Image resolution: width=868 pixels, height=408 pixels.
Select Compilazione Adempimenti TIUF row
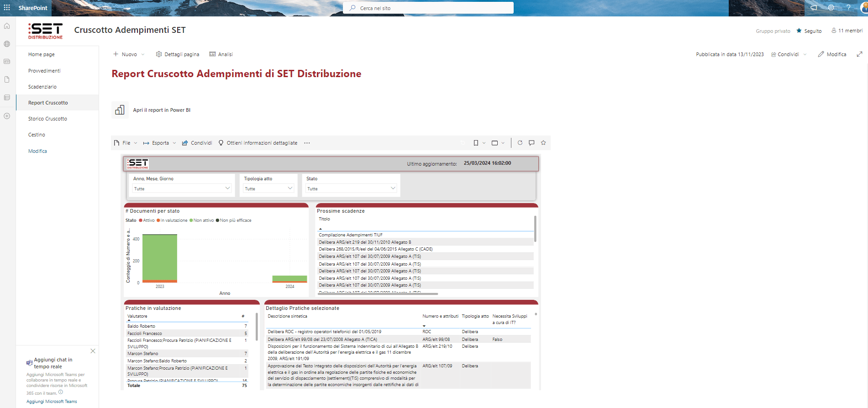(426, 235)
